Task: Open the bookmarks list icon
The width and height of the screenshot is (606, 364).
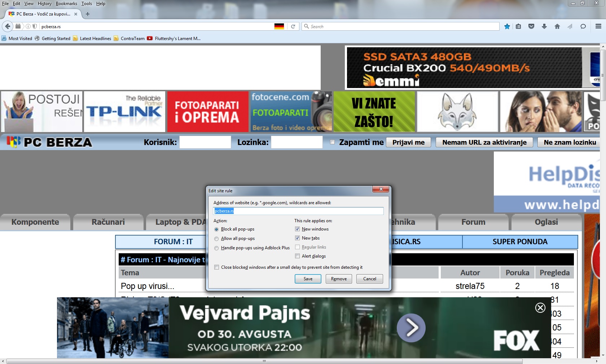Action: click(x=518, y=26)
